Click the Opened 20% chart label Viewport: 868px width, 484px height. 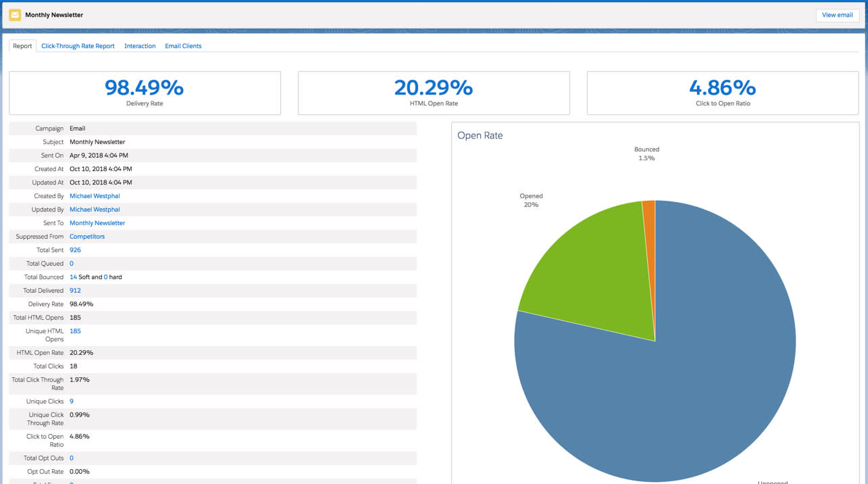click(x=531, y=200)
